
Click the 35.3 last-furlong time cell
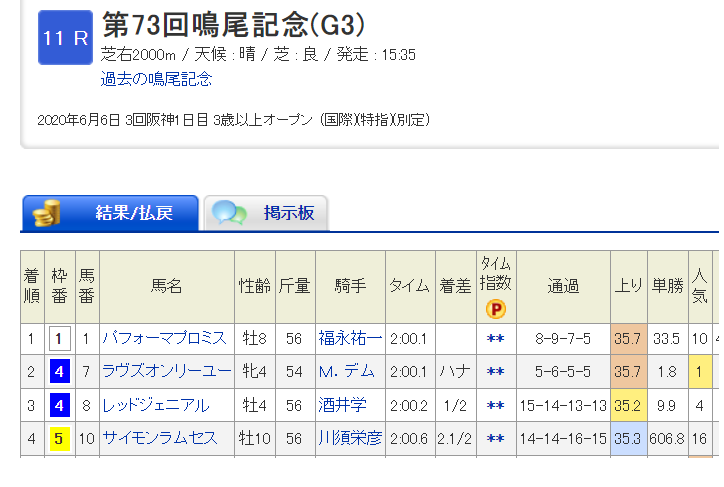point(628,438)
